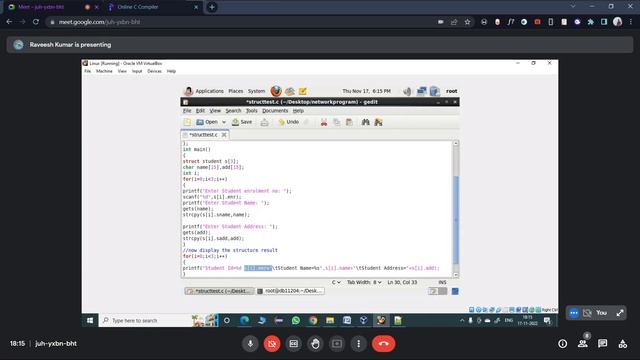Open Tab Width dropdown in status bar
Screen dimensions: 640x360
[x=364, y=282]
